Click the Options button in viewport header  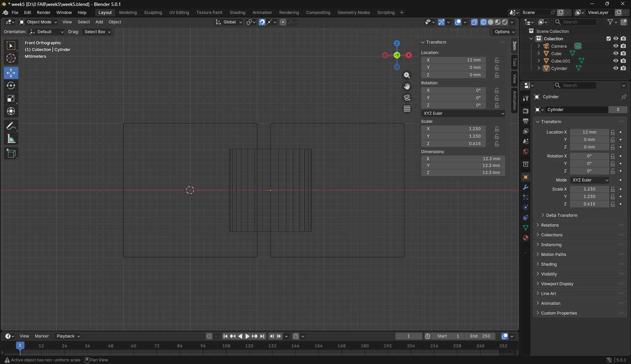point(504,32)
